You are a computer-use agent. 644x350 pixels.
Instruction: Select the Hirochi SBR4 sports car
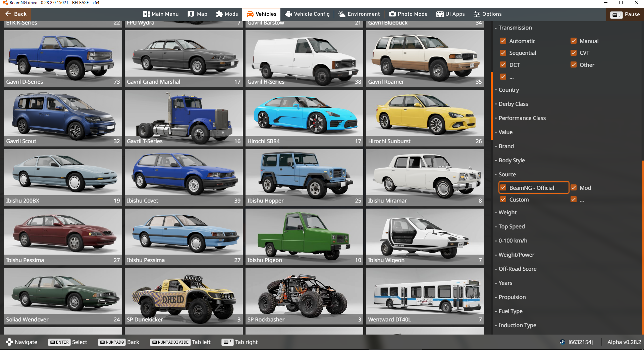(304, 118)
